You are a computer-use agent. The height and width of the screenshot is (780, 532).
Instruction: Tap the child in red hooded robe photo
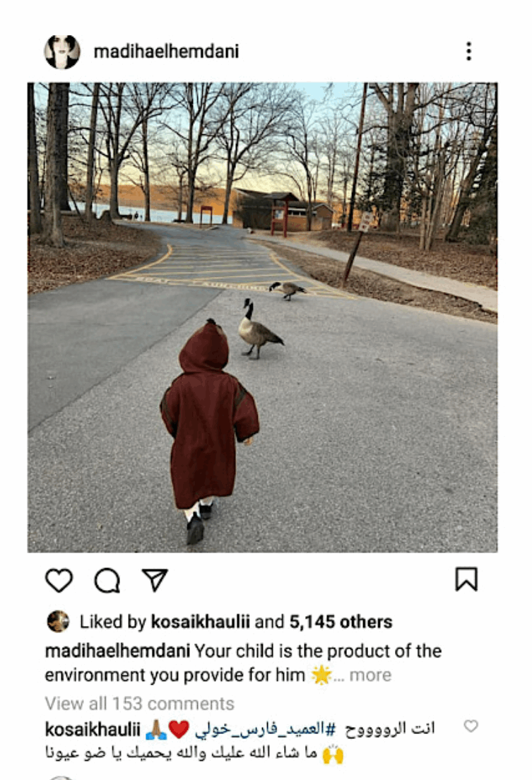[209, 431]
